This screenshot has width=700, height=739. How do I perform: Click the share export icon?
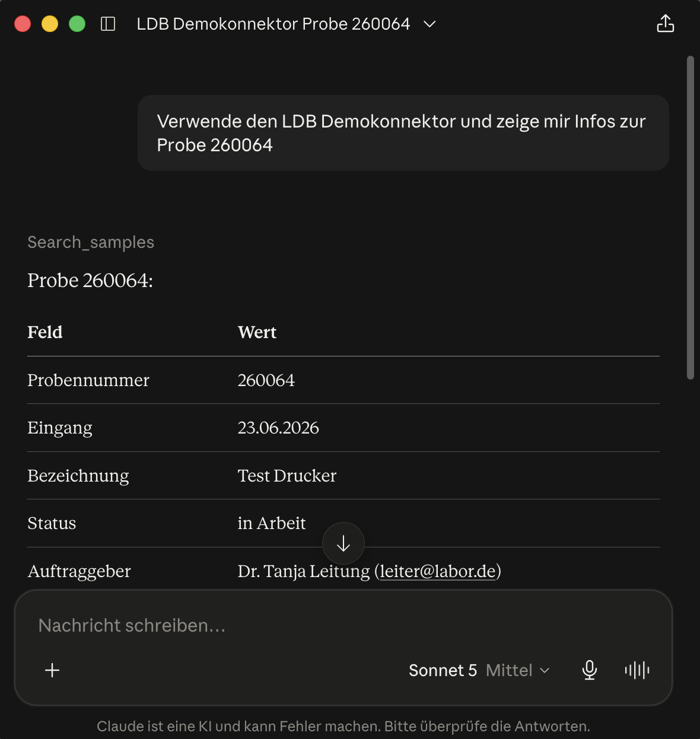point(666,24)
